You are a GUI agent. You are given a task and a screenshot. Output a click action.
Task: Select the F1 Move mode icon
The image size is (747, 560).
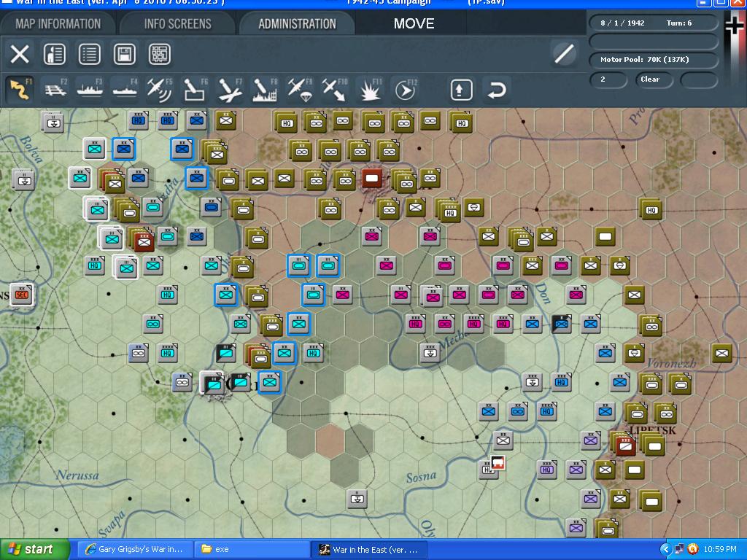click(x=20, y=90)
